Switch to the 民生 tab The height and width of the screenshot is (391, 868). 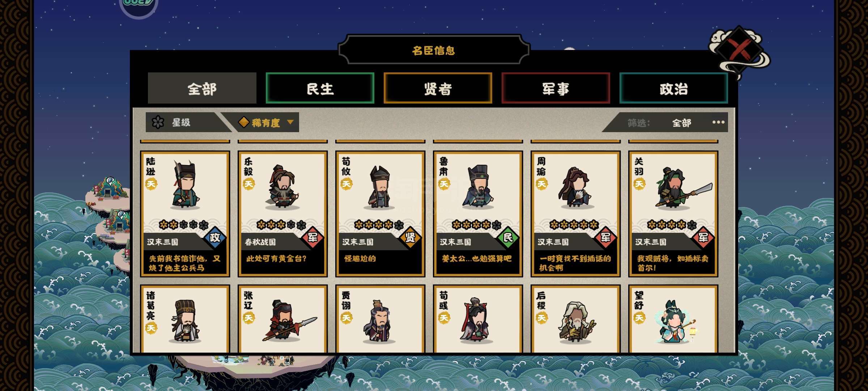point(320,88)
